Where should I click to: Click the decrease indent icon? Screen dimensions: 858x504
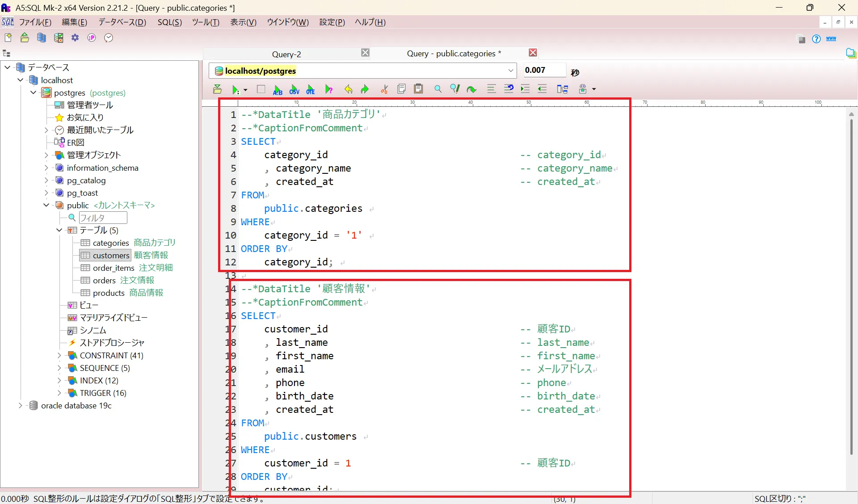(542, 89)
